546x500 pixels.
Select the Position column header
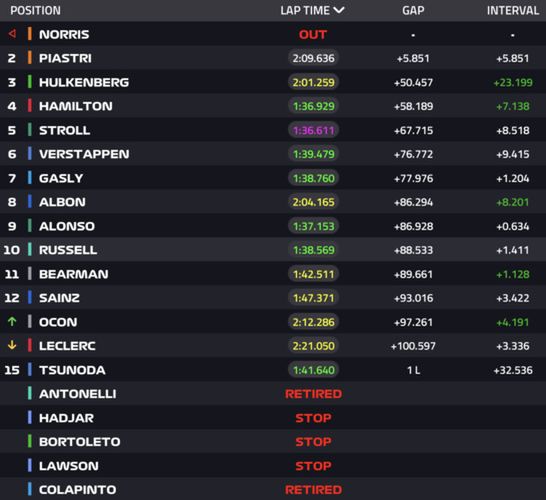click(x=36, y=10)
